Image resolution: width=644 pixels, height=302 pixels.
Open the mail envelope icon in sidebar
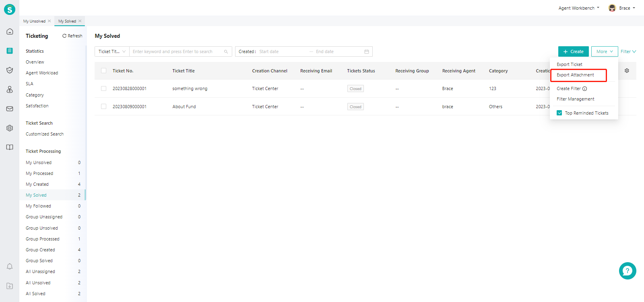[x=10, y=109]
